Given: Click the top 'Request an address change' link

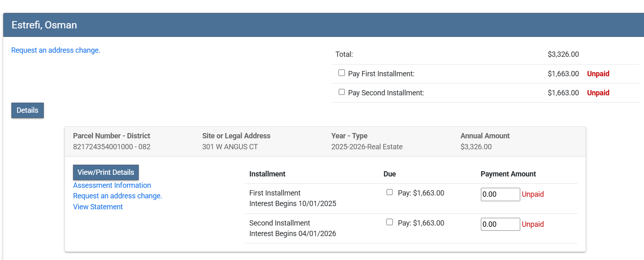Looking at the screenshot, I should pyautogui.click(x=56, y=50).
